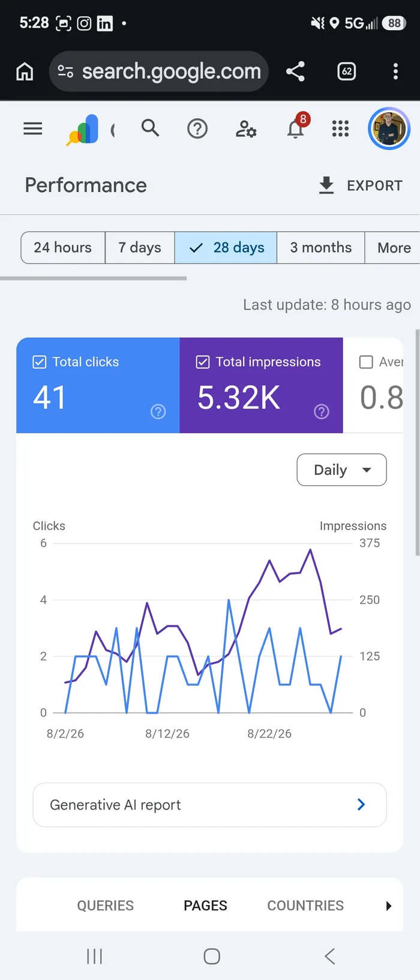Select the 24 hours date range
The width and height of the screenshot is (420, 980).
63,248
